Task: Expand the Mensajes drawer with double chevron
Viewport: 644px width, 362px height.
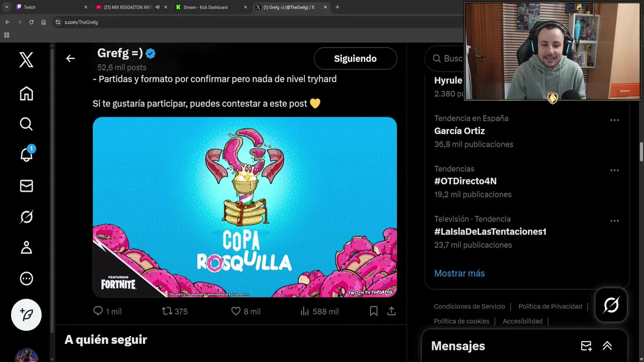Action: (x=607, y=346)
